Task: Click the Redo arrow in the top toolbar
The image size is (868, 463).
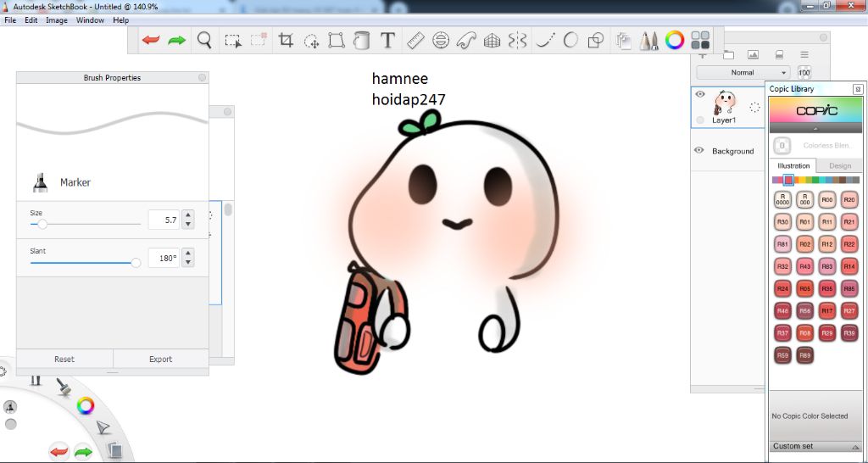Action: (176, 40)
